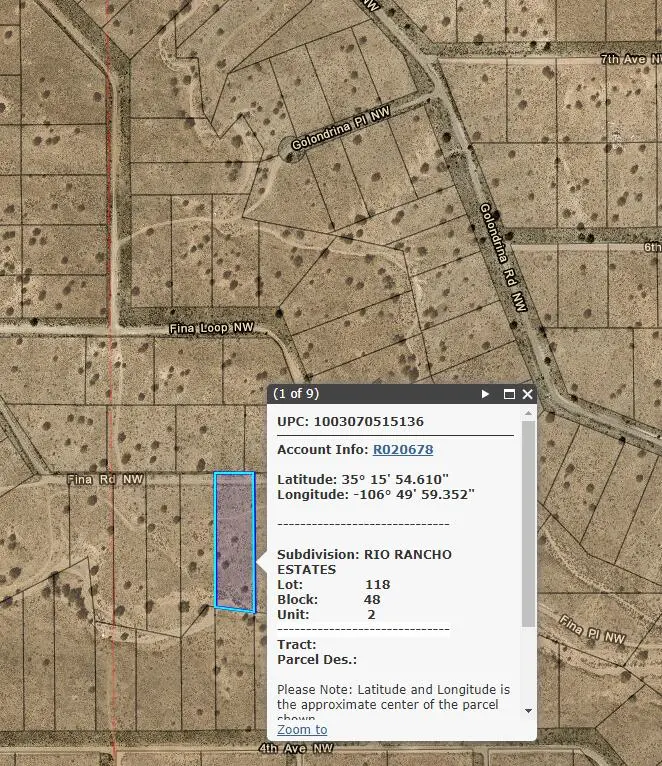Click the Zoom to link
This screenshot has height=766, width=662.
(x=302, y=729)
